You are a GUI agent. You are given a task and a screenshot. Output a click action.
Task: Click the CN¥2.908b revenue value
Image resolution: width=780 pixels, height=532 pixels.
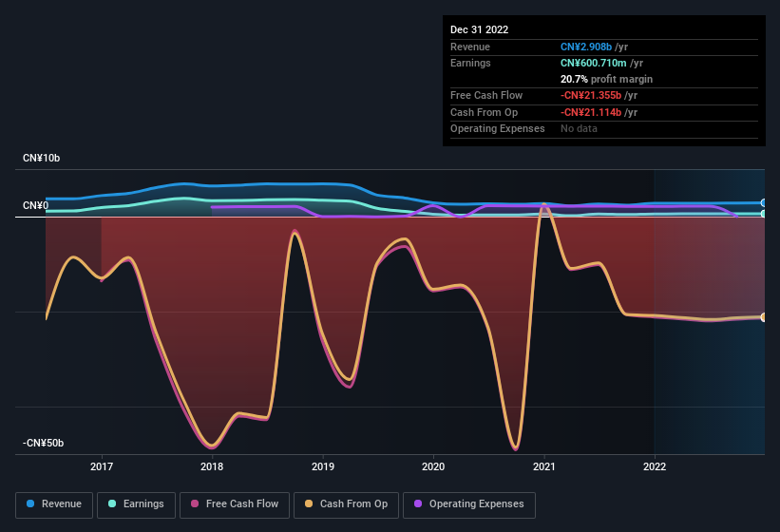tap(586, 47)
